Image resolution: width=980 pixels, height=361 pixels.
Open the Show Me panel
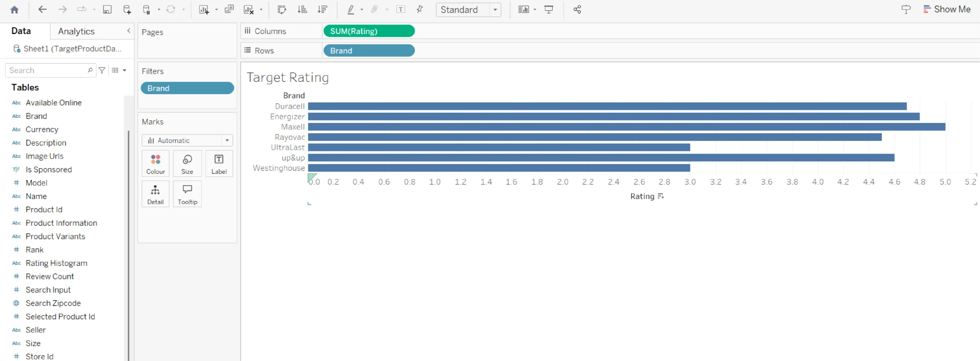coord(947,9)
